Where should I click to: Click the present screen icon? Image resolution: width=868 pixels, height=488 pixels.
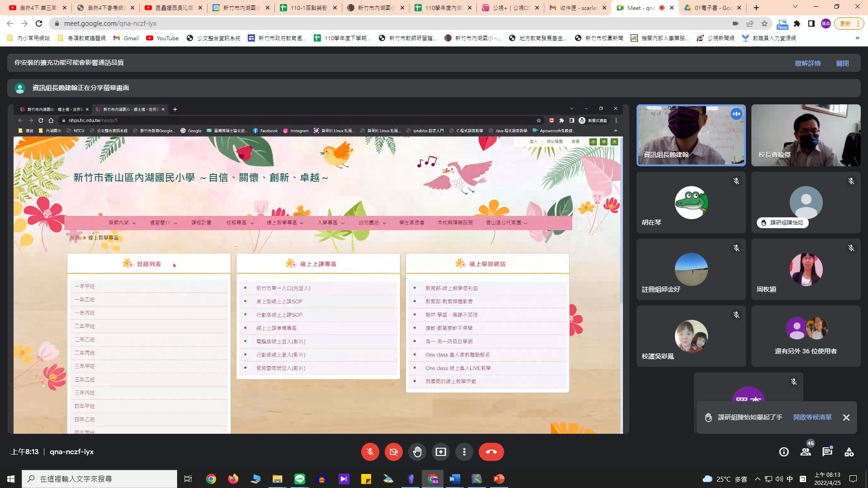coord(440,452)
